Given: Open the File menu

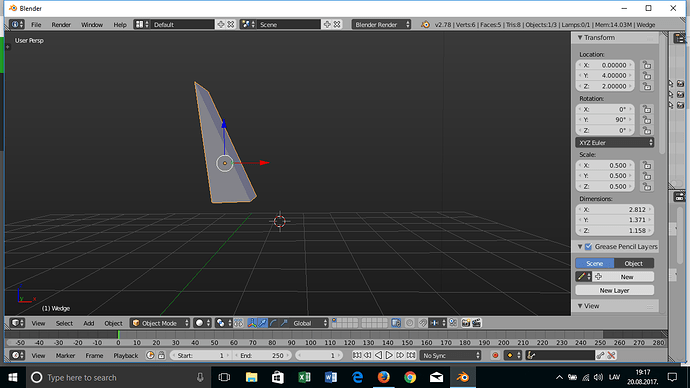Looking at the screenshot, I should [36, 25].
